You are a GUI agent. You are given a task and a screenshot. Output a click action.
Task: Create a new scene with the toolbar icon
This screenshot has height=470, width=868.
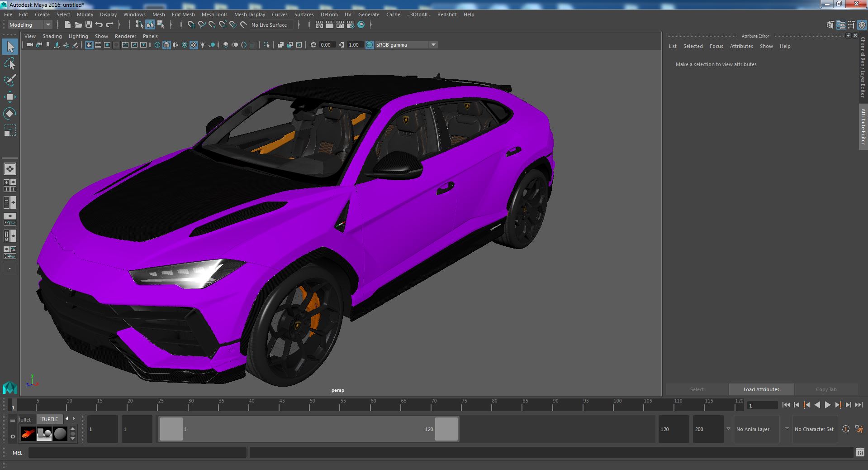pos(68,25)
